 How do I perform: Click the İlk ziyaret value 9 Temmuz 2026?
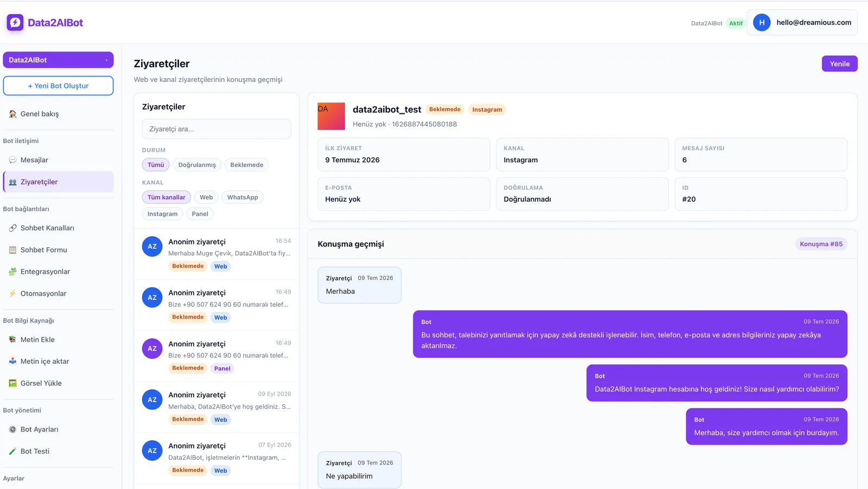(x=352, y=160)
